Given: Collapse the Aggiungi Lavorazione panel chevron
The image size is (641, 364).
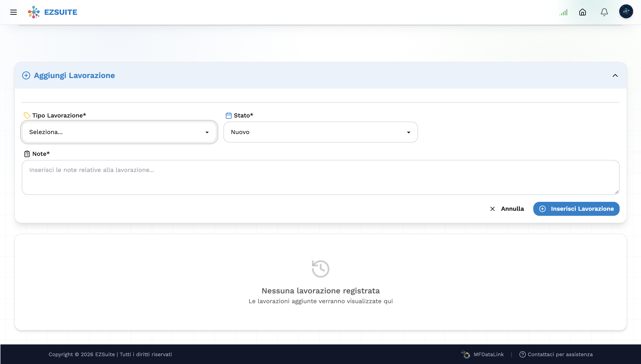Looking at the screenshot, I should [x=615, y=75].
